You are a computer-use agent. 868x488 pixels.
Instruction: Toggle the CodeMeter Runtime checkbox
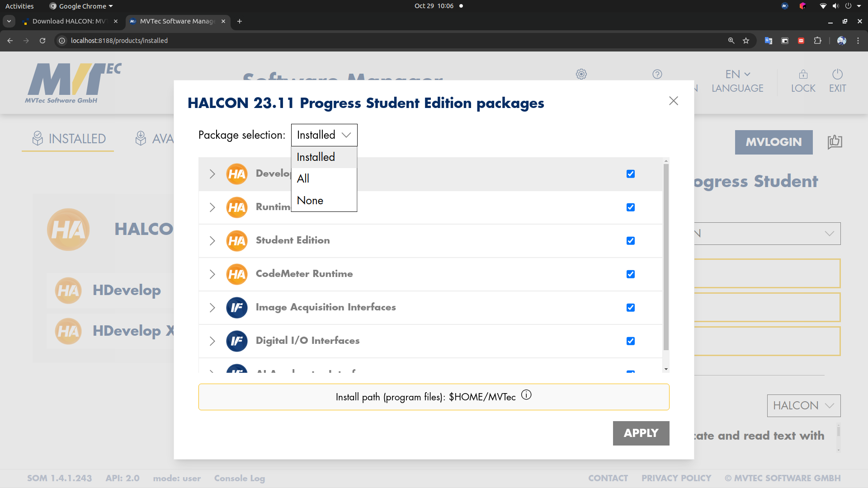[x=631, y=274]
